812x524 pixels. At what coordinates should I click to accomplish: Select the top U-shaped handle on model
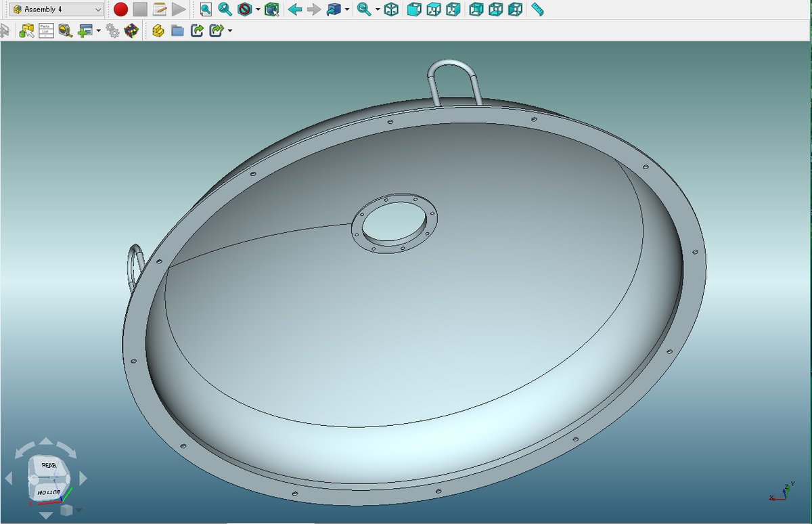(x=454, y=83)
